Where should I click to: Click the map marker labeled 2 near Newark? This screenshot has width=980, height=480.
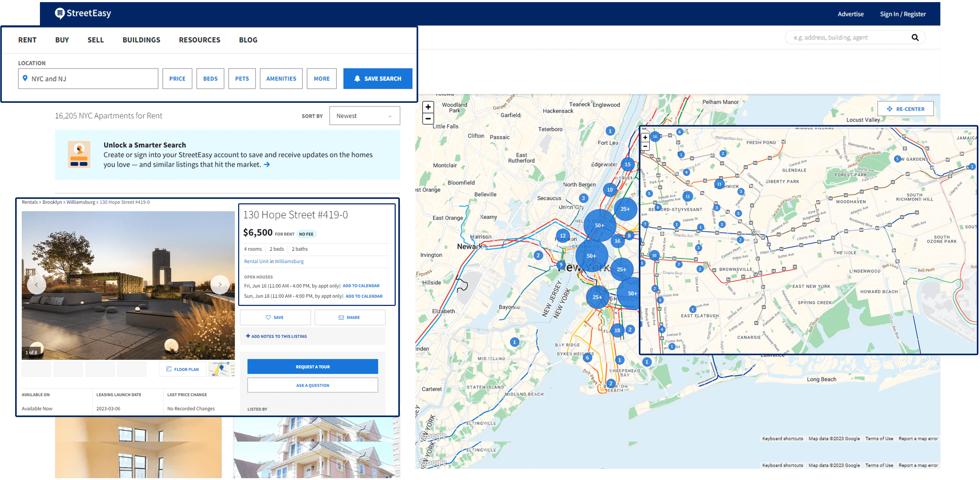[538, 256]
